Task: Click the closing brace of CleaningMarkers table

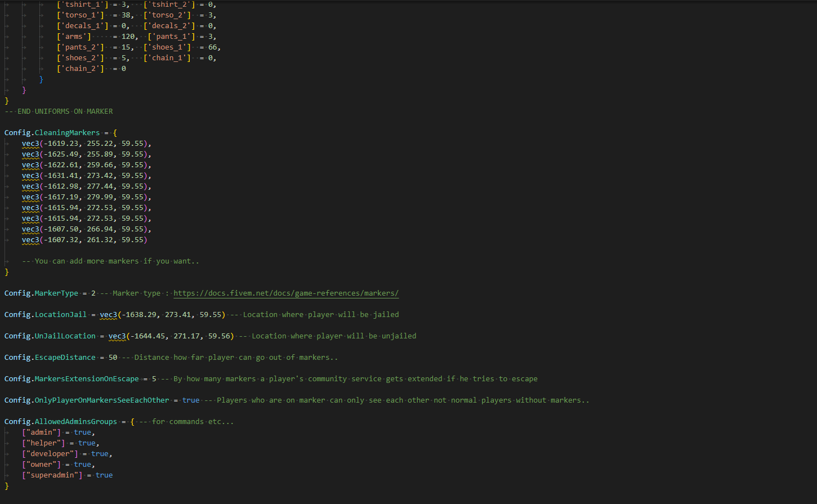Action: coord(6,272)
